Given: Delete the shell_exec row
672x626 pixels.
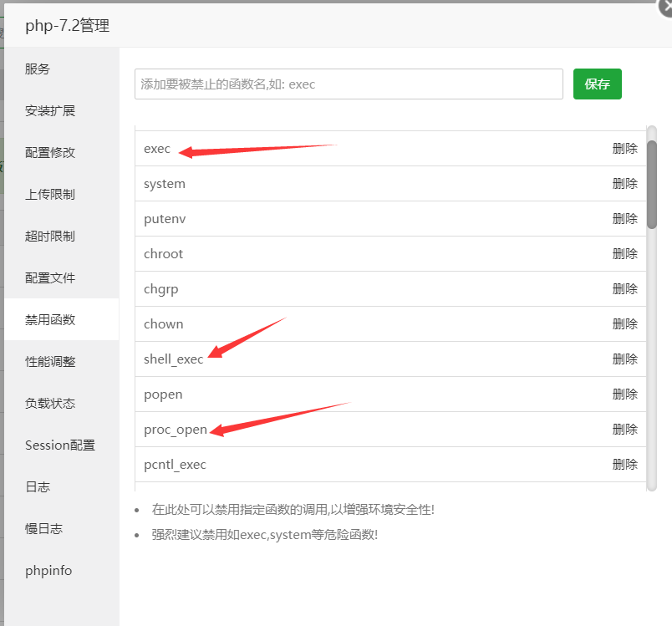Looking at the screenshot, I should (x=624, y=359).
